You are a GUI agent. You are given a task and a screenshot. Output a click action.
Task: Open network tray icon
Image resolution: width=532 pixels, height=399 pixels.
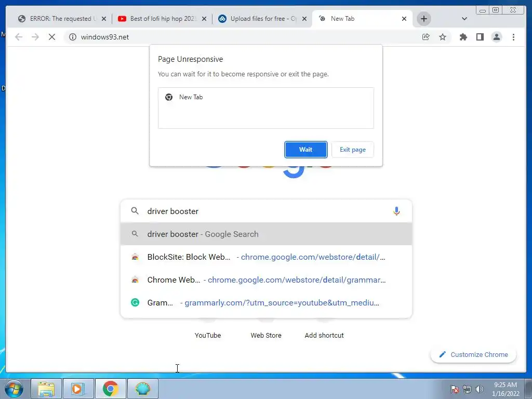467,389
